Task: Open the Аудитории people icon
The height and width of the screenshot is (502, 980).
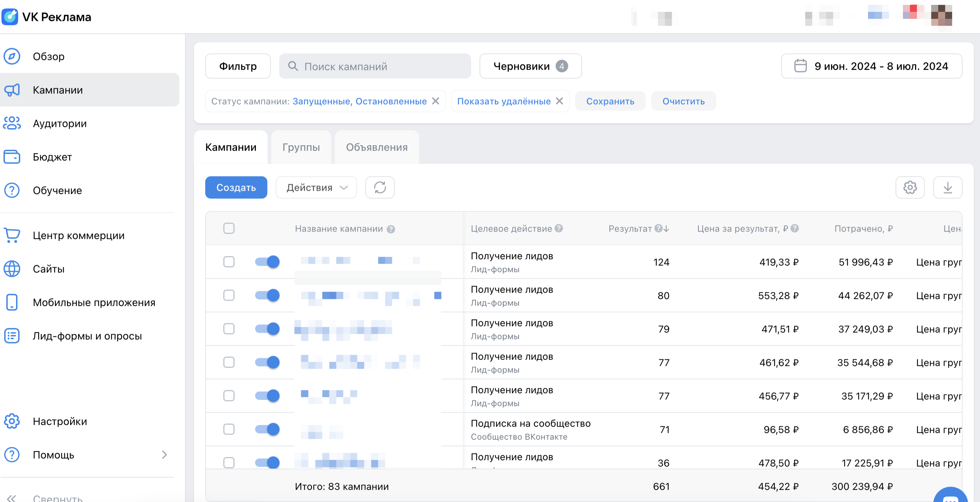Action: tap(12, 123)
